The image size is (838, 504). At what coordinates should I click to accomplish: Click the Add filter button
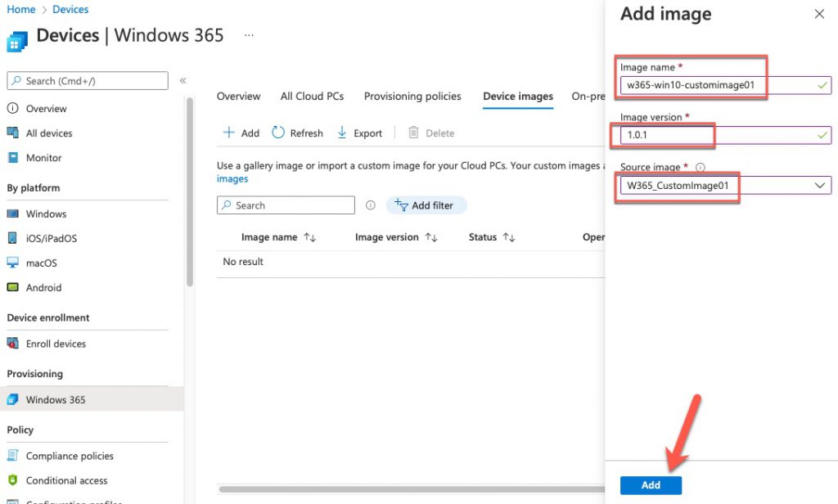426,205
